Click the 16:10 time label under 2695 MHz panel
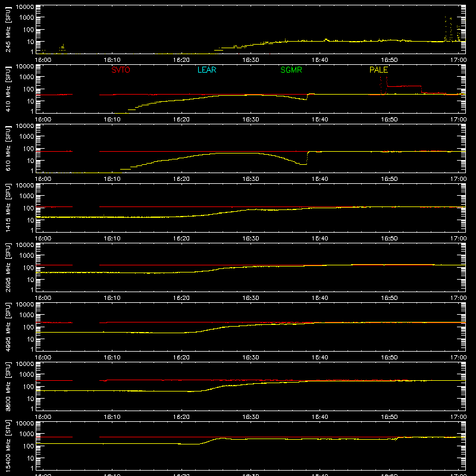476x476 pixels. pos(112,298)
